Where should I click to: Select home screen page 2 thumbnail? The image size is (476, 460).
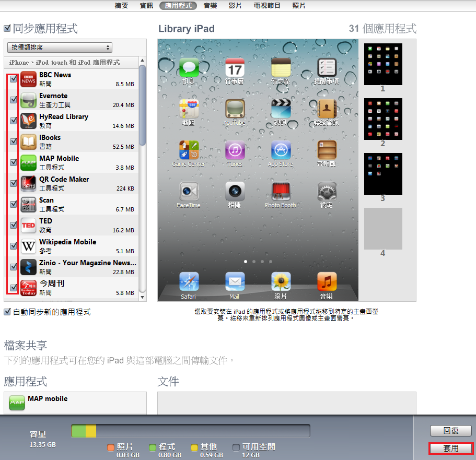[383, 119]
